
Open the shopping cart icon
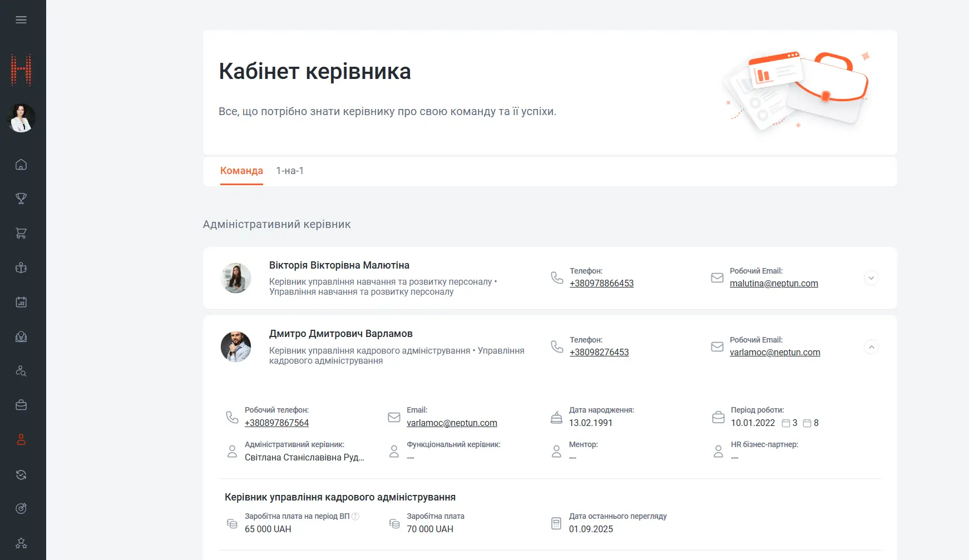21,233
